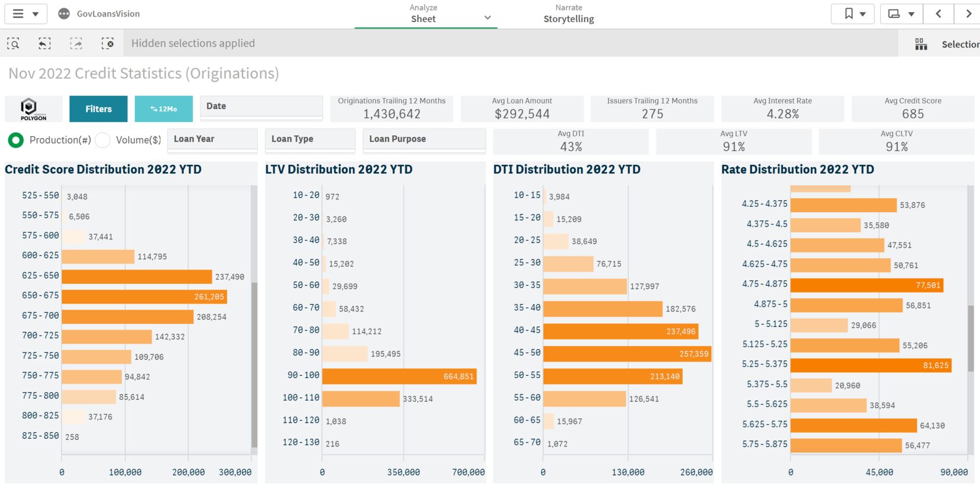Go to the previous sheet
The image size is (980, 486).
click(939, 14)
